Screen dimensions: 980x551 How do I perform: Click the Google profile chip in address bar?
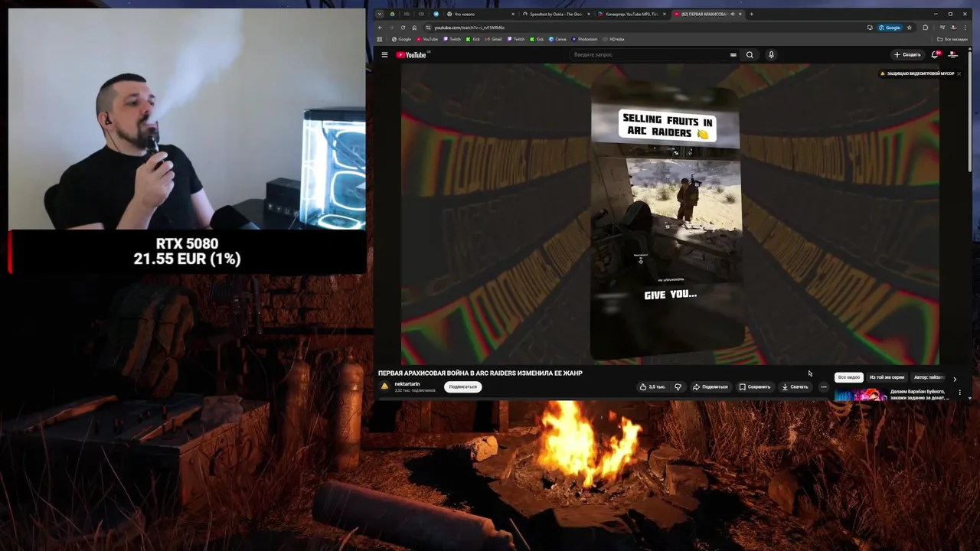click(x=890, y=28)
